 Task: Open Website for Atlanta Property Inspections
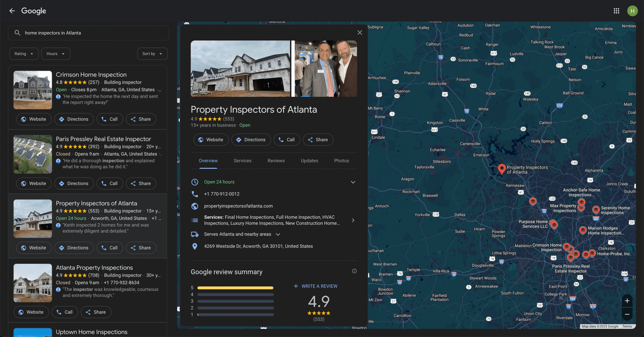pyautogui.click(x=31, y=312)
